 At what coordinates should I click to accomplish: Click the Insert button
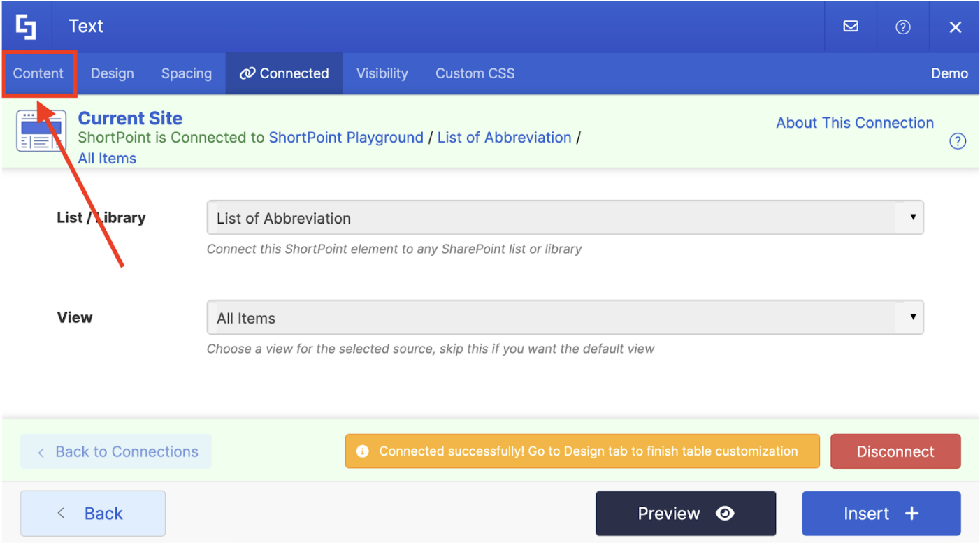point(881,514)
